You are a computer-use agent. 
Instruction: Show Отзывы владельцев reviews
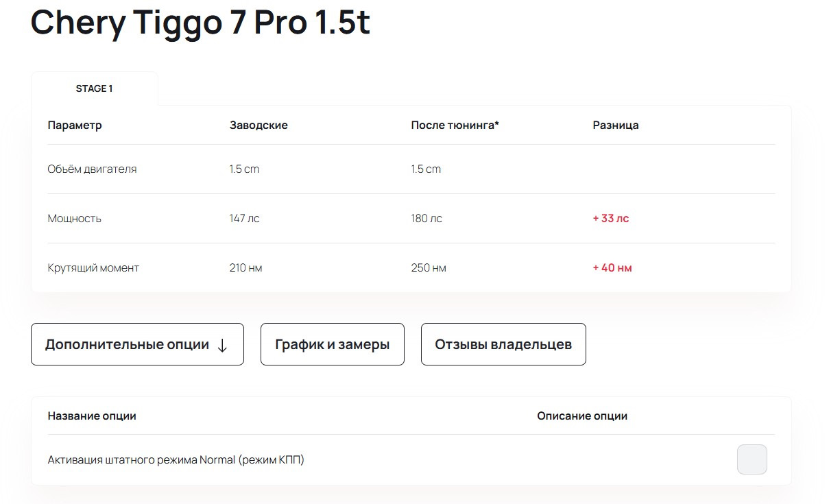[x=503, y=344]
